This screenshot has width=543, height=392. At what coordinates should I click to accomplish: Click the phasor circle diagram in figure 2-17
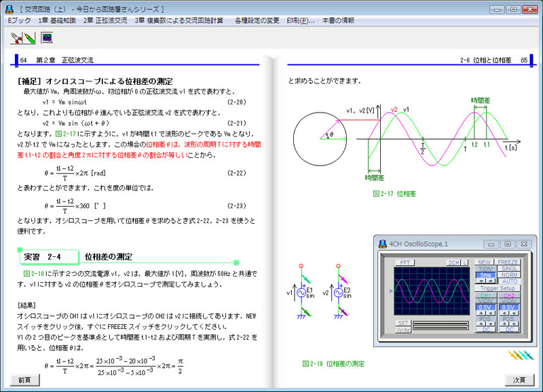(320, 139)
